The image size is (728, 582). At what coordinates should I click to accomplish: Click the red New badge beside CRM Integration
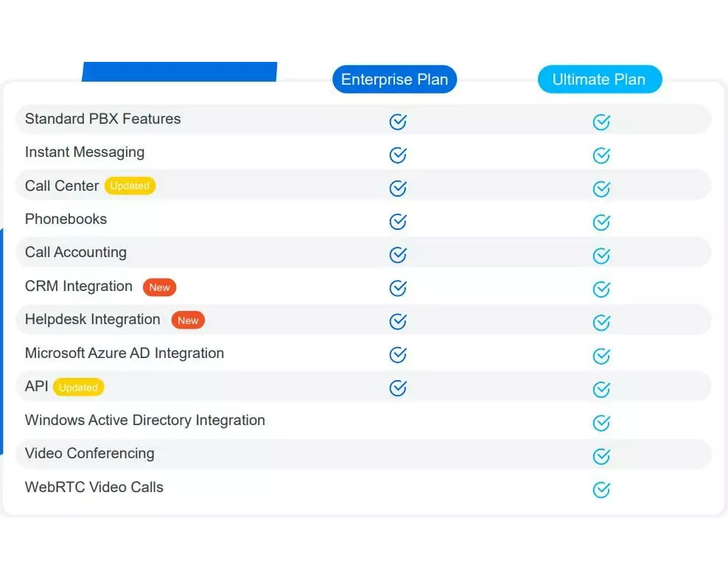pyautogui.click(x=159, y=287)
